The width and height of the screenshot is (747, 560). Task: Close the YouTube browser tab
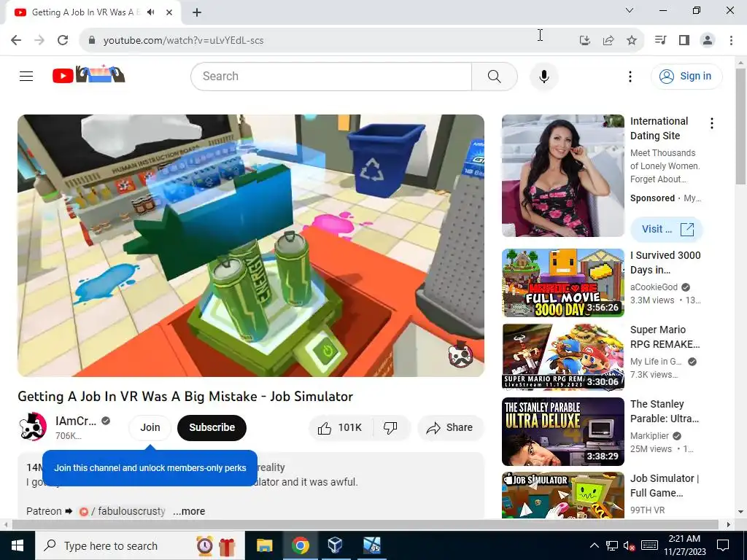click(x=169, y=12)
